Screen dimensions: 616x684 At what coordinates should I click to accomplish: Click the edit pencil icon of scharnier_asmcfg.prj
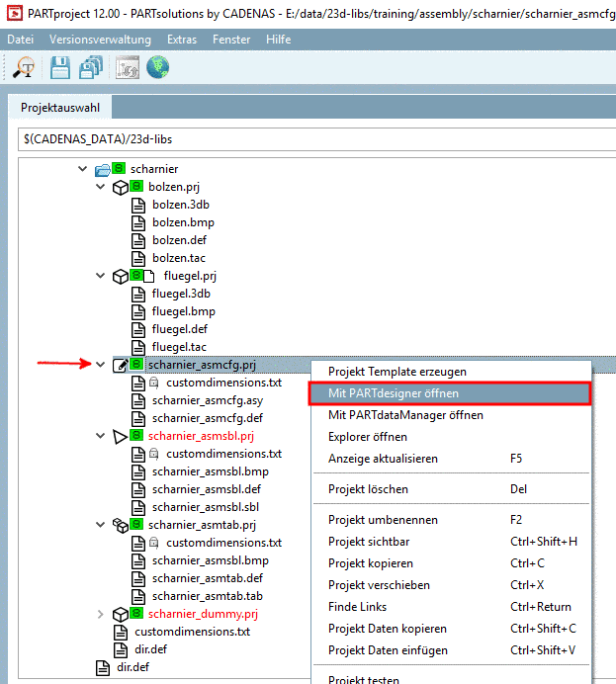[121, 365]
